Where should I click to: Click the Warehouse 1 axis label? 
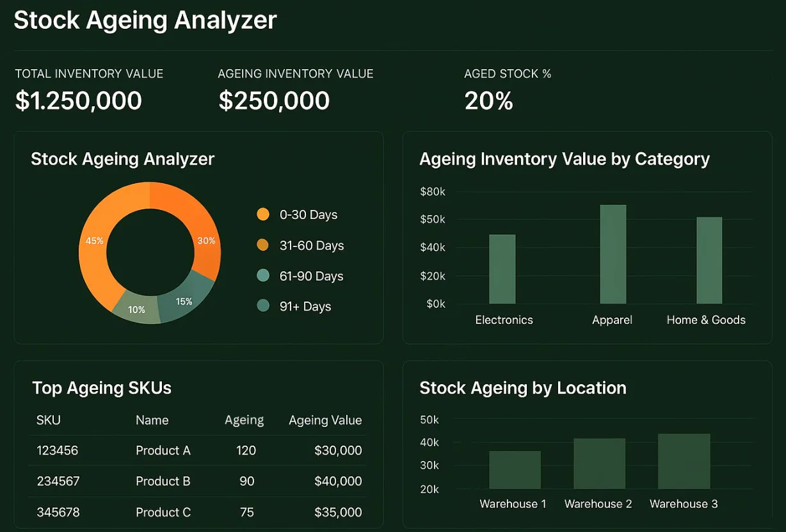coord(513,504)
